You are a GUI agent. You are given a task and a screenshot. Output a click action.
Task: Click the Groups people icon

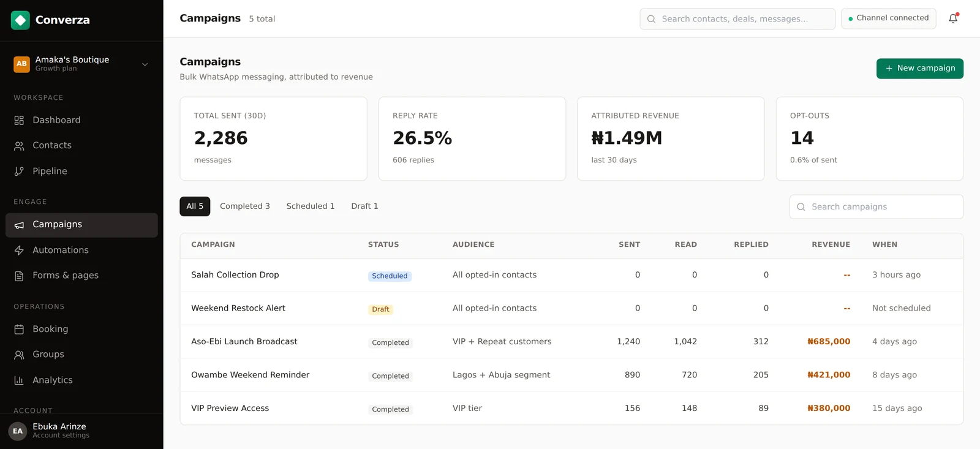point(19,355)
